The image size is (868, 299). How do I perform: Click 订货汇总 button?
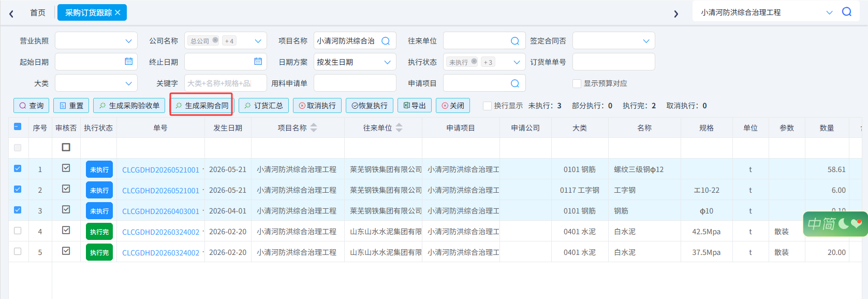[264, 106]
